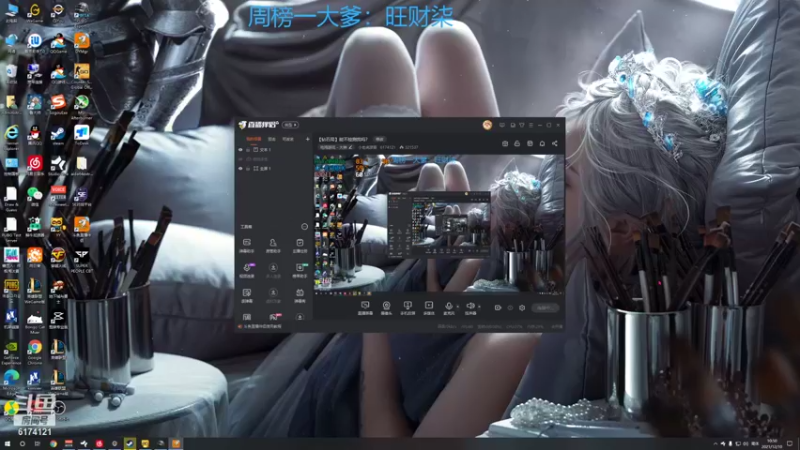This screenshot has height=450, width=800.
Task: Collapse the 工具箱 toolbox panel
Action: click(x=305, y=227)
